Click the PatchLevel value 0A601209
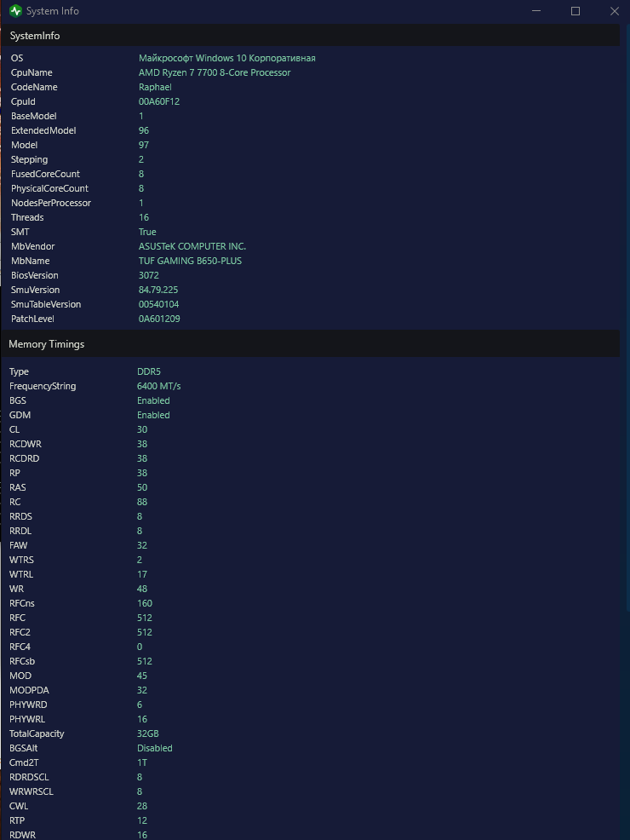630x840 pixels. click(159, 319)
